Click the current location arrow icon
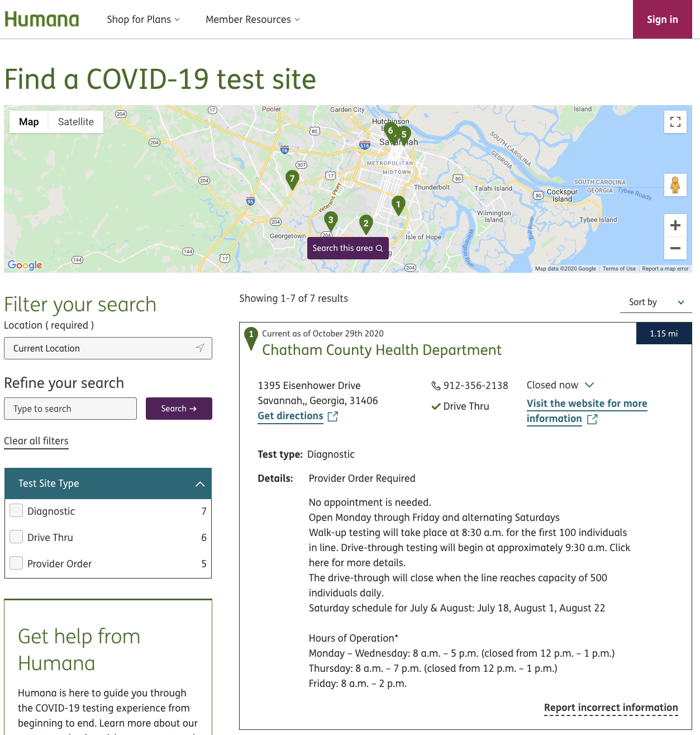Viewport: 700px width, 735px height. coord(200,348)
